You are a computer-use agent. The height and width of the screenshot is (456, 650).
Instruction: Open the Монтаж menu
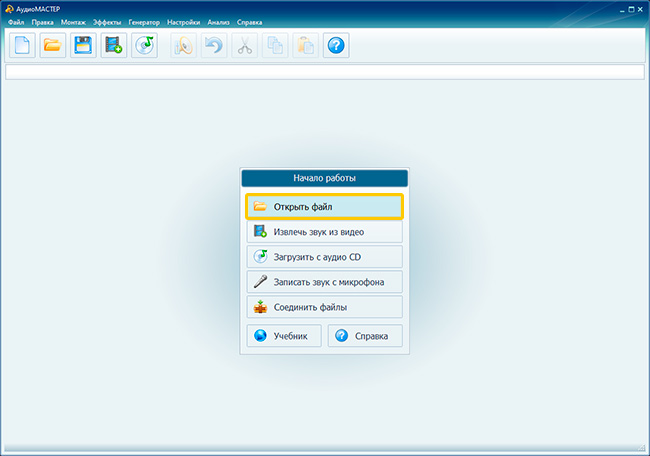(73, 22)
